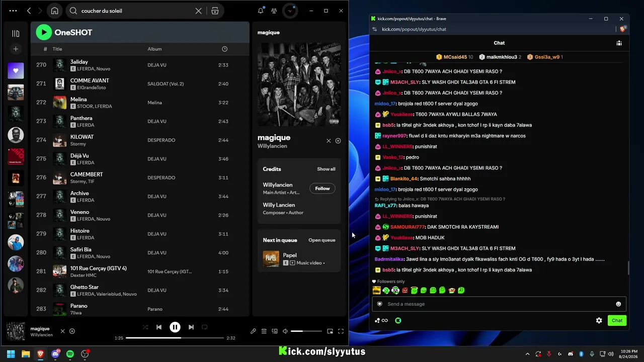Add the playing song via player bar plus
This screenshot has width=644, height=362.
pos(72,331)
